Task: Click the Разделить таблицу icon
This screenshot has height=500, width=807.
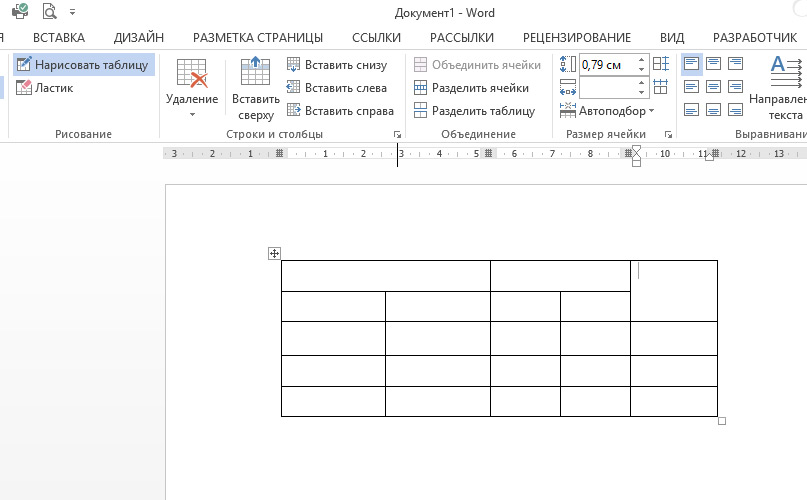Action: point(420,110)
